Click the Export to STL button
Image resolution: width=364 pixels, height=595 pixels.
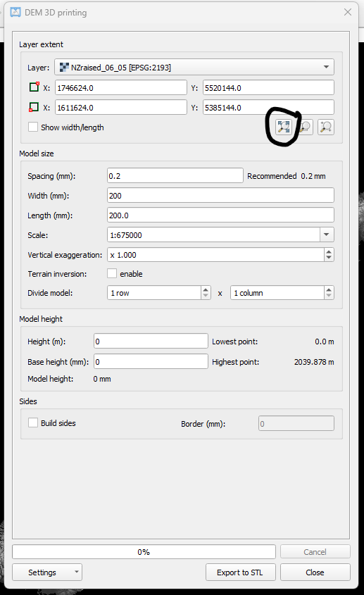240,572
